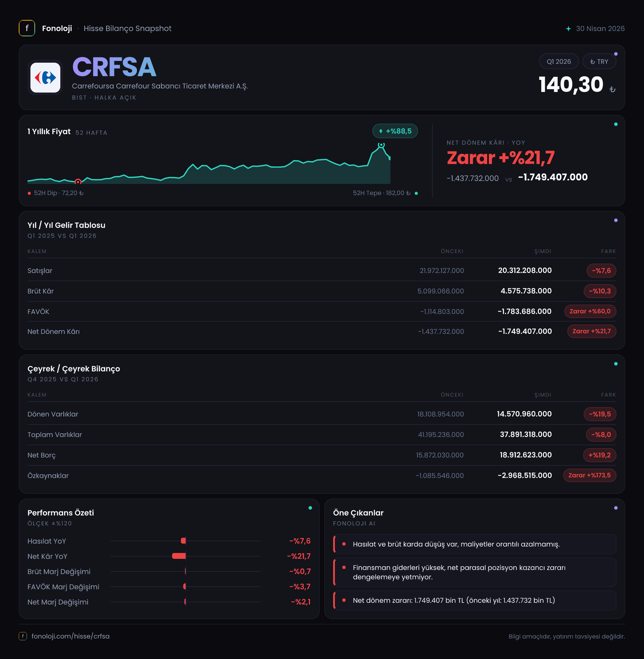This screenshot has height=659, width=644.
Task: Click the FAVÖK Zarar +%60,0 badge
Action: (x=590, y=311)
